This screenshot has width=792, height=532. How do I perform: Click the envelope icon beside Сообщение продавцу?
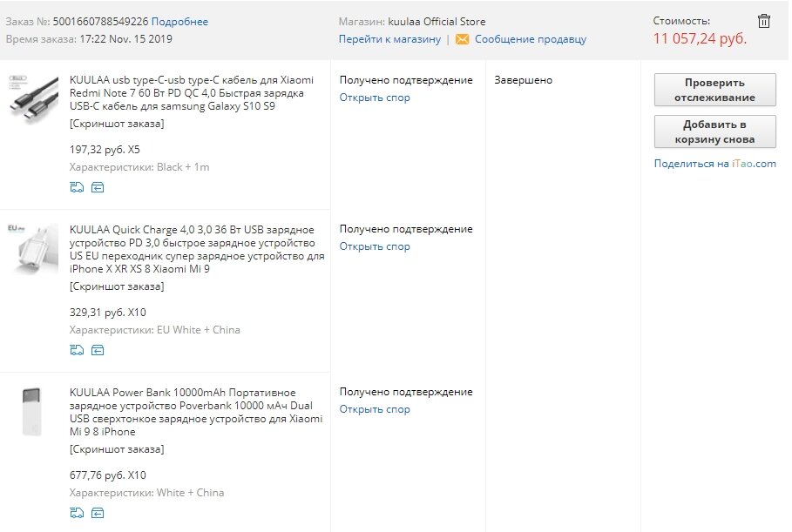pyautogui.click(x=462, y=39)
